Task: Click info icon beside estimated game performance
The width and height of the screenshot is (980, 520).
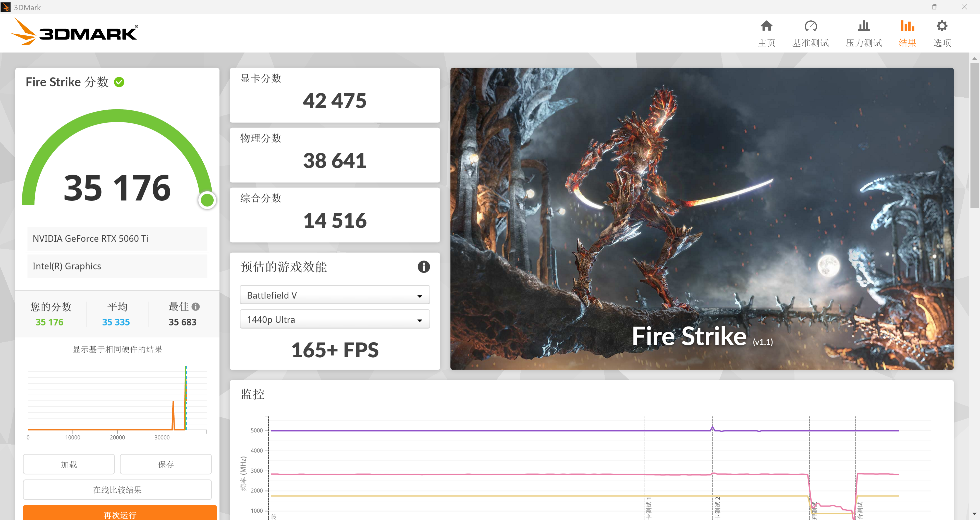Action: [x=423, y=267]
